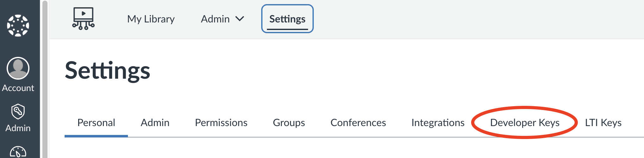Screen dimensions: 644x158
Task: Click the Canvas logo icon
Action: pos(18,25)
